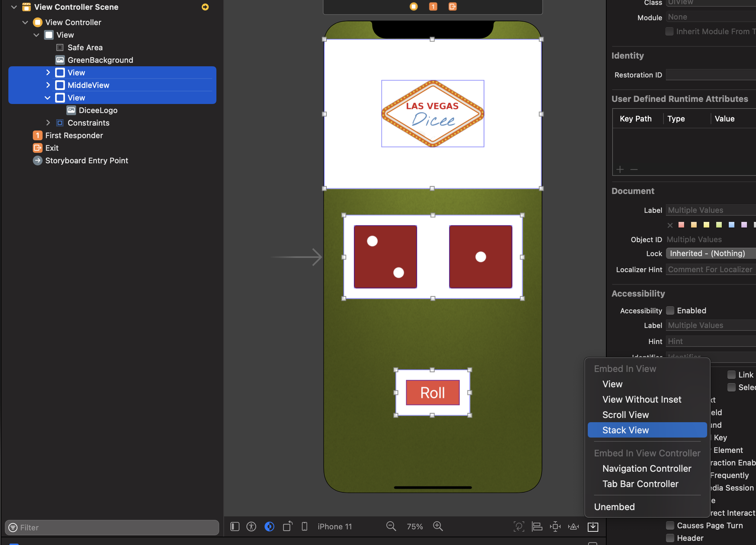Pick the red label color swatch
This screenshot has width=756, height=545.
pos(681,225)
